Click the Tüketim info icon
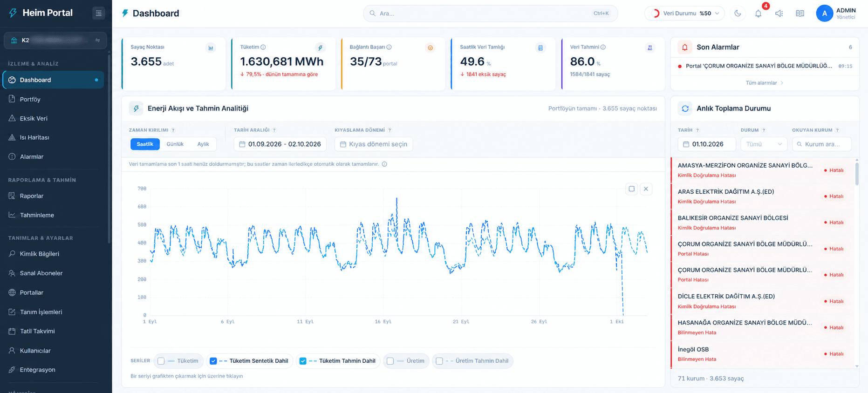Viewport: 868px width, 393px height. click(x=263, y=47)
